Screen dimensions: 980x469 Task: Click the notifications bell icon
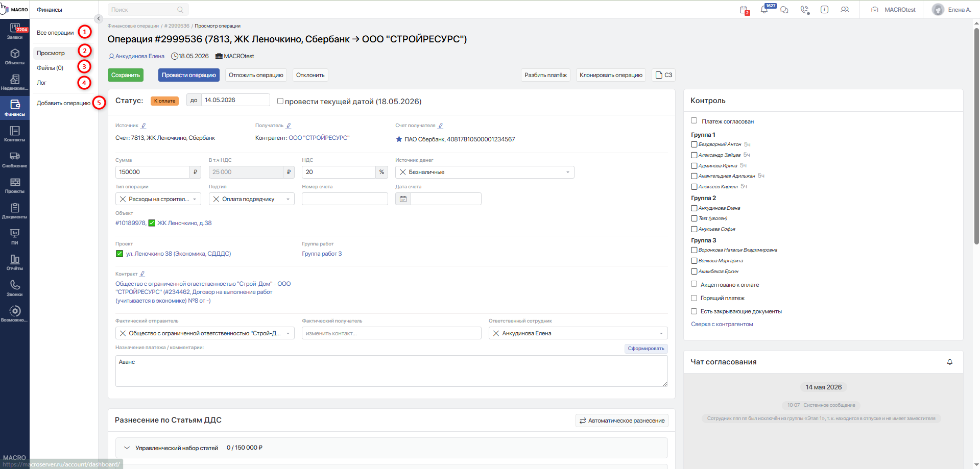[x=764, y=10]
